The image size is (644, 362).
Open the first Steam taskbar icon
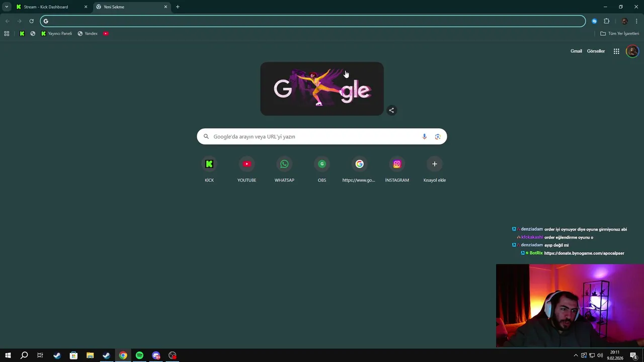click(57, 355)
